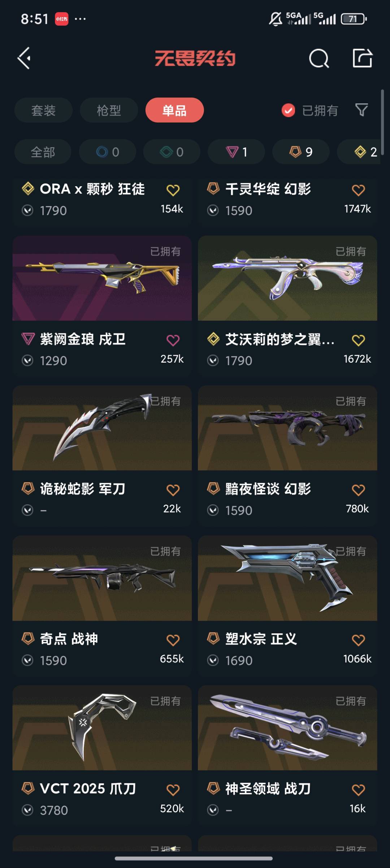Tap the back arrow icon
The height and width of the screenshot is (868, 390).
pyautogui.click(x=24, y=58)
